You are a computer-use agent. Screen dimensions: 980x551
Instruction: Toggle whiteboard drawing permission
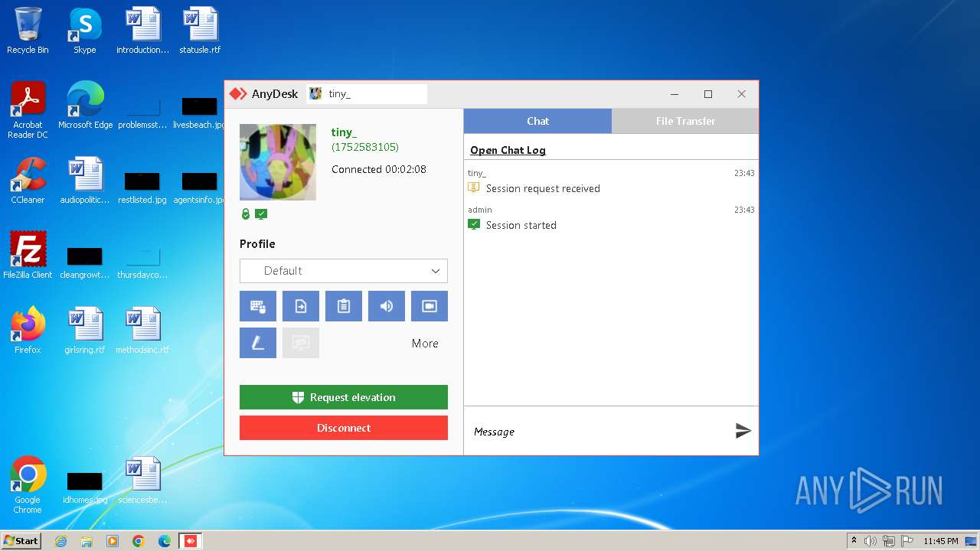pyautogui.click(x=258, y=343)
